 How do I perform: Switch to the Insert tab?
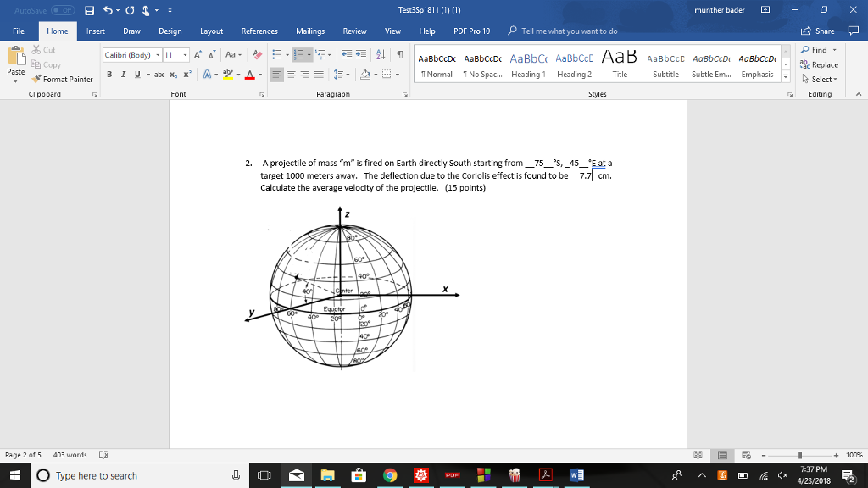point(95,30)
